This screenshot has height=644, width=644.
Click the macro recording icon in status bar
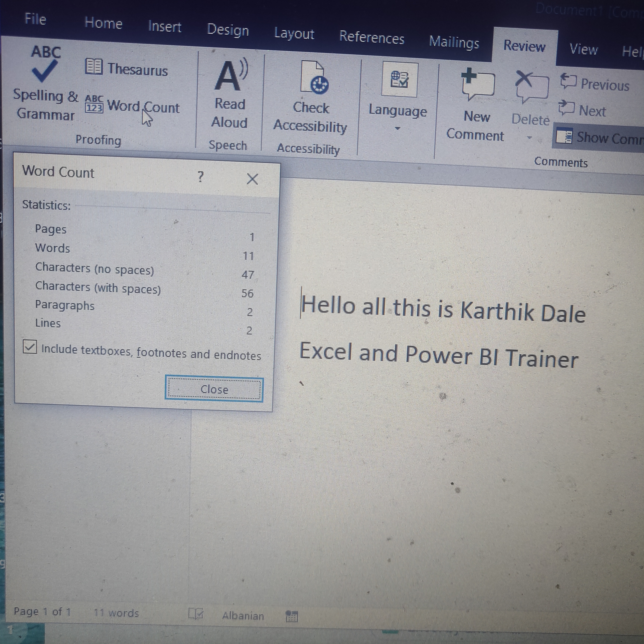coord(292,617)
